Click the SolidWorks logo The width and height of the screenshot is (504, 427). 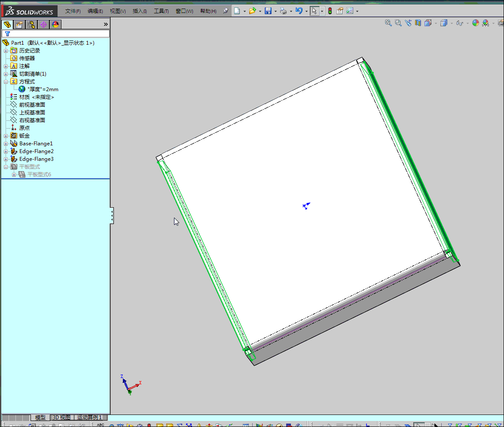pos(29,11)
